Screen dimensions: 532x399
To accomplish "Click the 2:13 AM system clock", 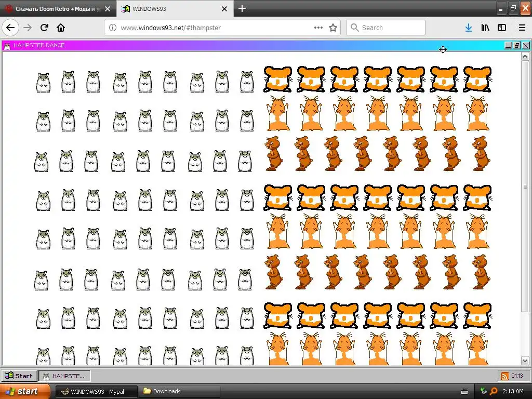I will (513, 391).
